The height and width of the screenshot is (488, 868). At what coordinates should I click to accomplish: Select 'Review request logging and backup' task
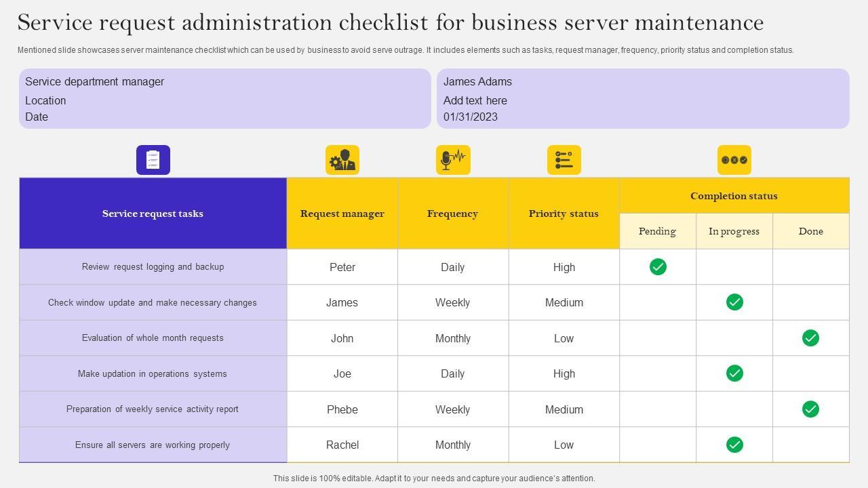[153, 267]
